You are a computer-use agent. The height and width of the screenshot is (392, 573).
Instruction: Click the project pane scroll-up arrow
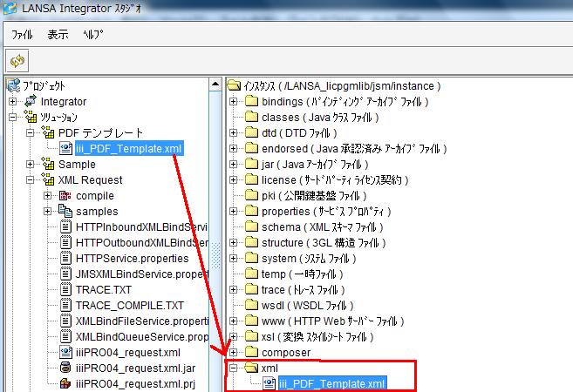215,84
